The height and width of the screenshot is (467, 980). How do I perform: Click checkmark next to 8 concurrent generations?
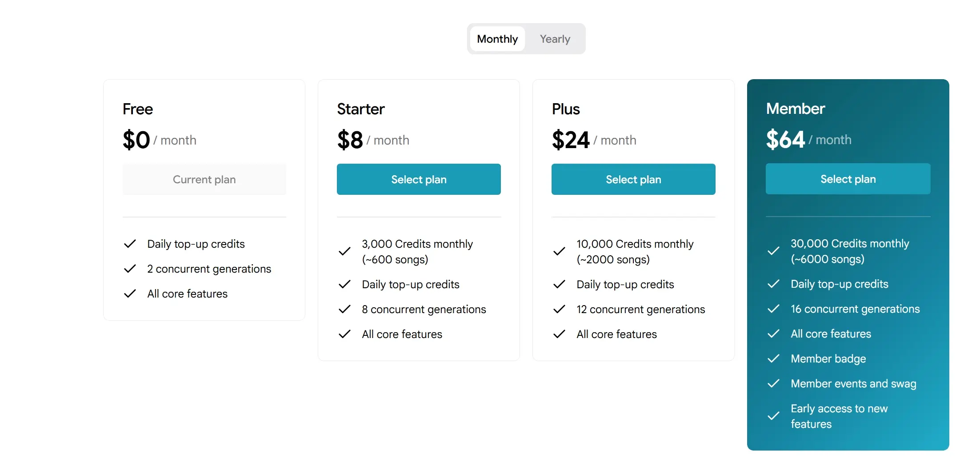pos(344,309)
